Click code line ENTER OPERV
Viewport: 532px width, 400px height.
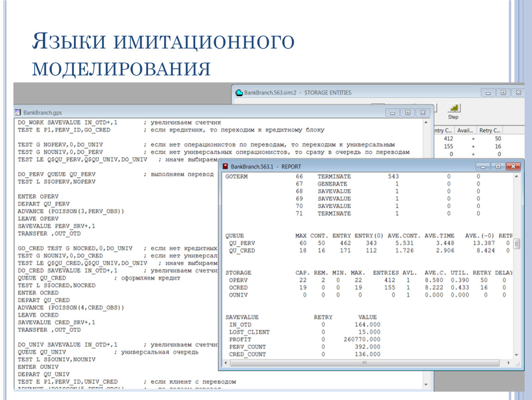pos(38,196)
